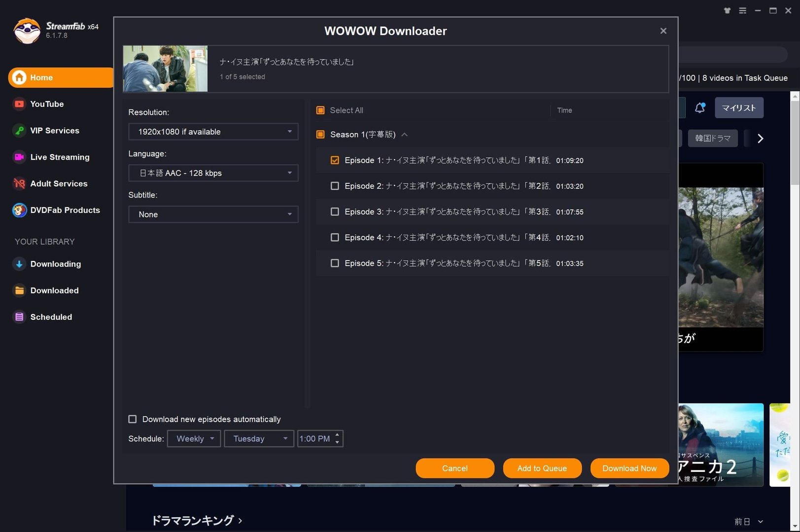The image size is (800, 532).
Task: Open the Downloaded library
Action: (x=54, y=291)
